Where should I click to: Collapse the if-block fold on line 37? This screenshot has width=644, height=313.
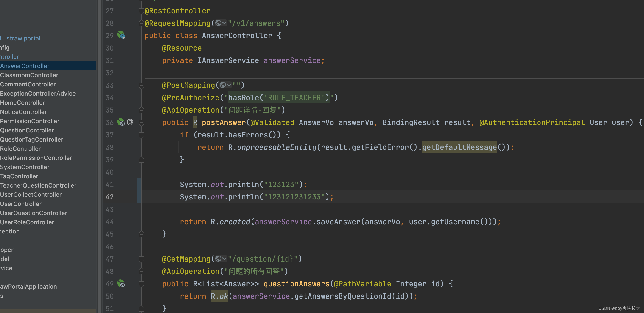coord(141,135)
